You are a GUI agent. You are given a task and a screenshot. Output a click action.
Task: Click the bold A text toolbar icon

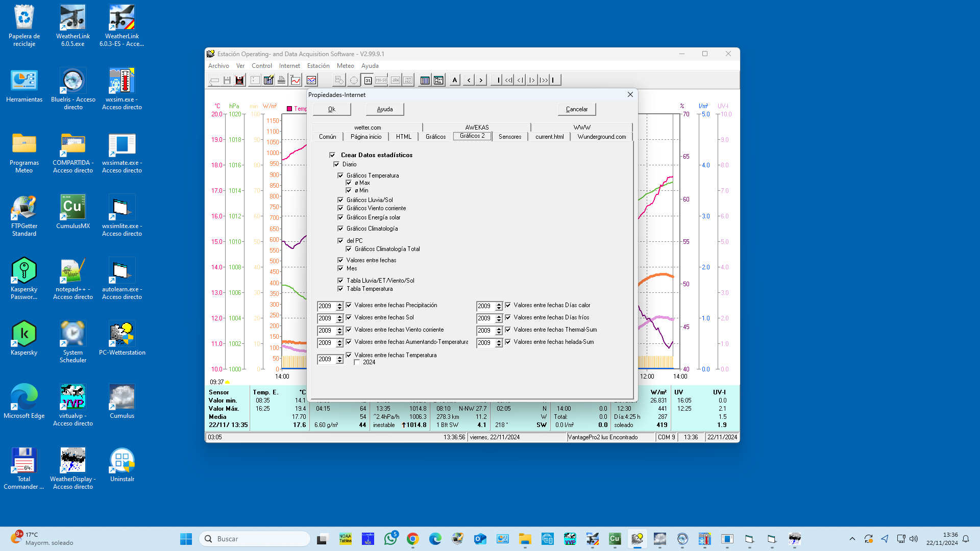tap(455, 80)
